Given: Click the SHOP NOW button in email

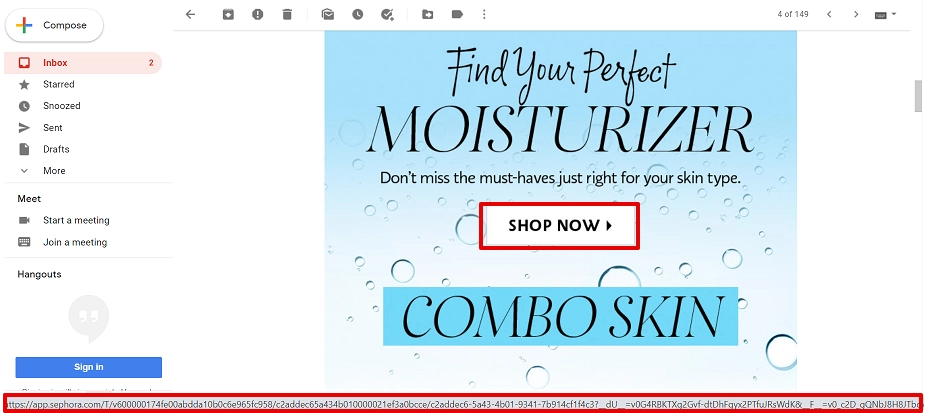Looking at the screenshot, I should 559,225.
